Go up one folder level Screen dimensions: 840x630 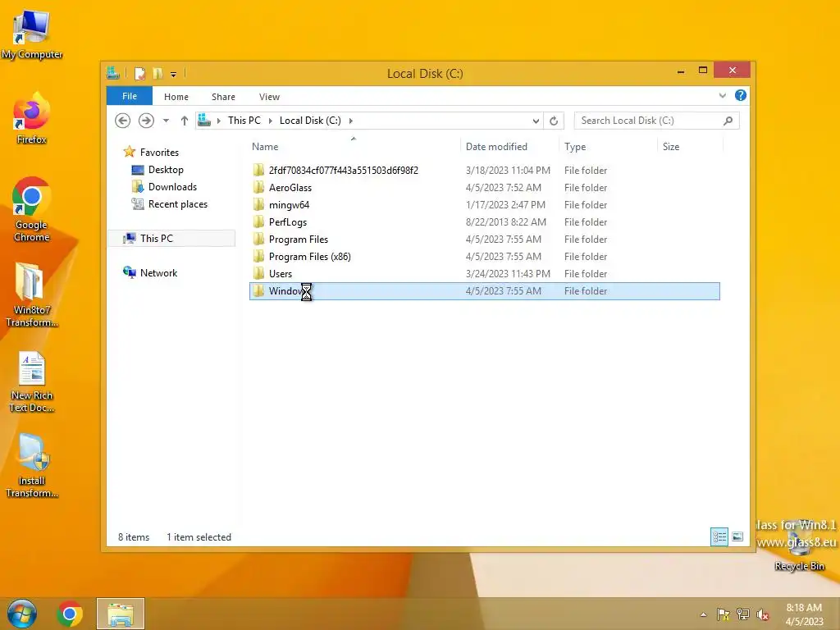(185, 121)
